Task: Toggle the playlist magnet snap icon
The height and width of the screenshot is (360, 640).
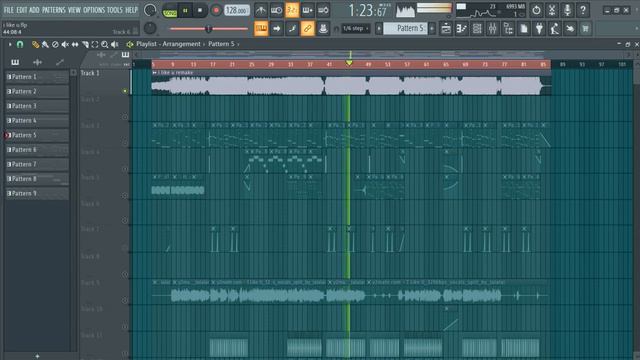Action: coord(20,44)
